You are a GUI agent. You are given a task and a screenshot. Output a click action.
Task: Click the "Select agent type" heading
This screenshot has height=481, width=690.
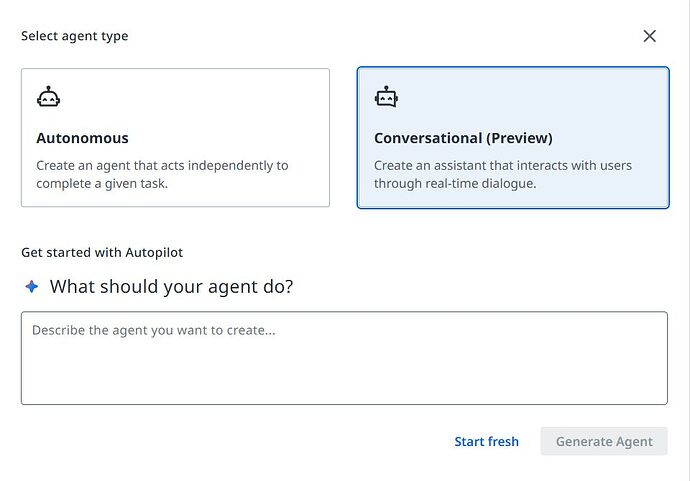point(75,36)
